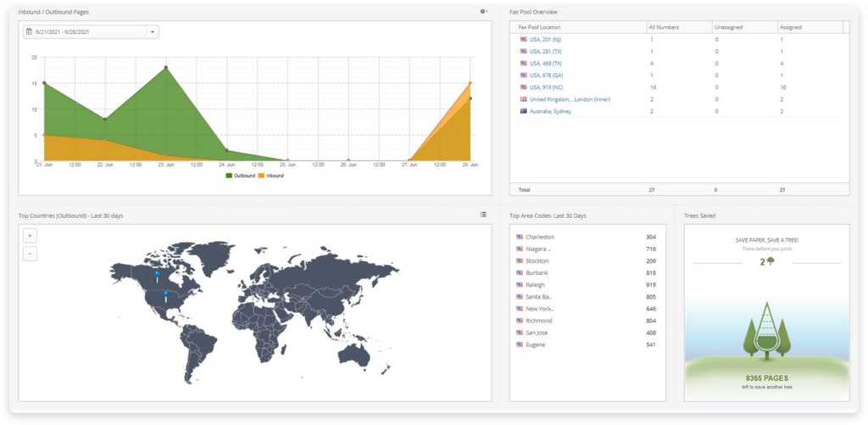Viewport: 868px width, 425px height.
Task: Zoom in on the world map
Action: coord(30,236)
